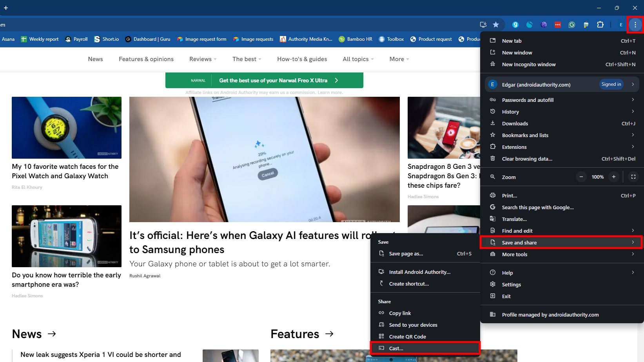Click the install app icon in address bar
The height and width of the screenshot is (362, 644).
pos(483,25)
